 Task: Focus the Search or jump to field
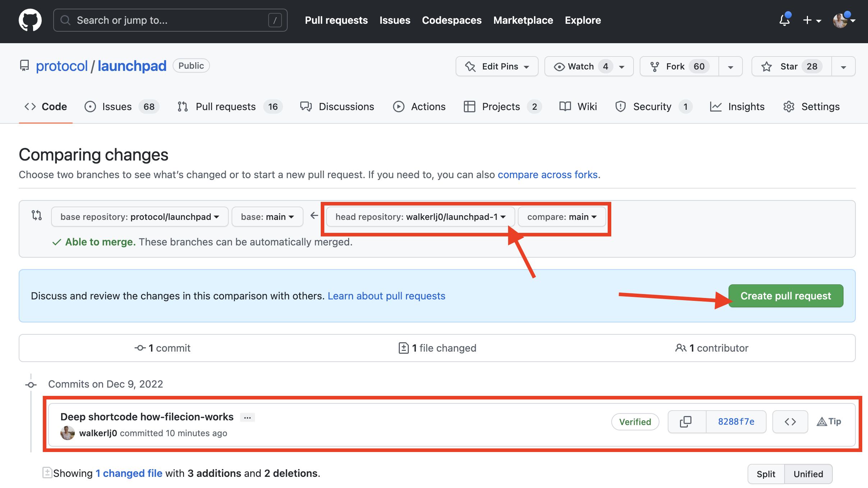click(170, 20)
